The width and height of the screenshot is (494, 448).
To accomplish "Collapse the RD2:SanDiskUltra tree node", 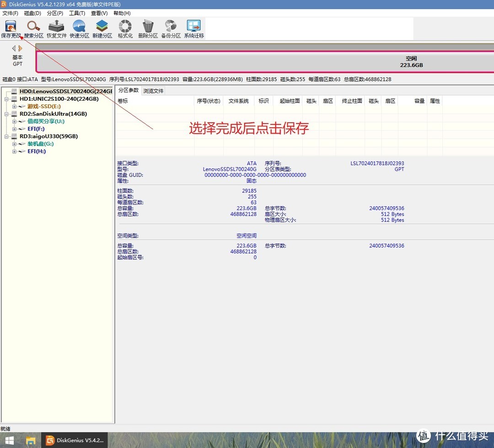I will pyautogui.click(x=7, y=114).
